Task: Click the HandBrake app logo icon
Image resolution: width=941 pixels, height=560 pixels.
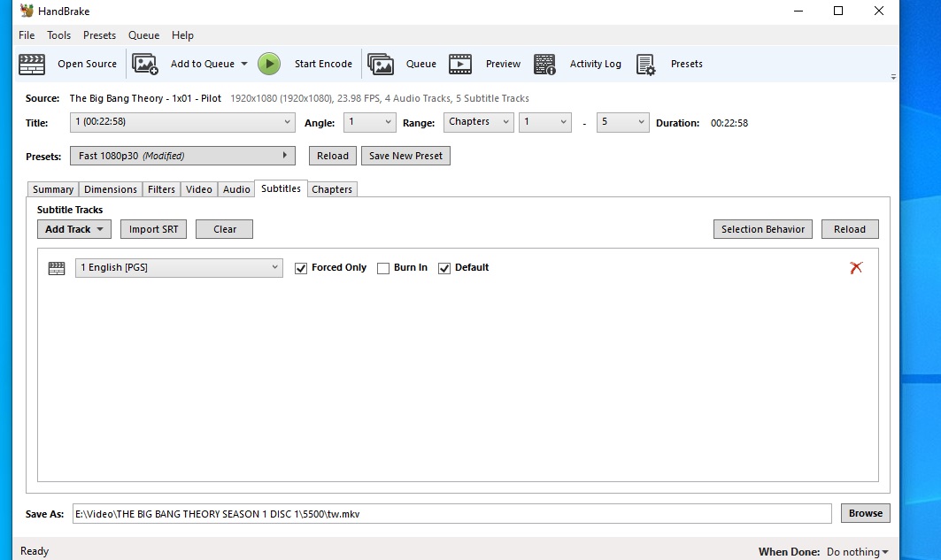Action: (x=27, y=11)
